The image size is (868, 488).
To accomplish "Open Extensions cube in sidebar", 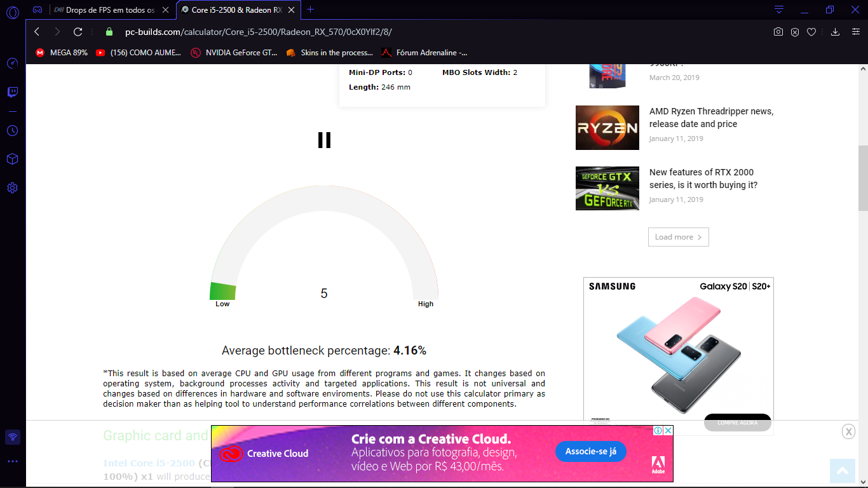I will [13, 159].
